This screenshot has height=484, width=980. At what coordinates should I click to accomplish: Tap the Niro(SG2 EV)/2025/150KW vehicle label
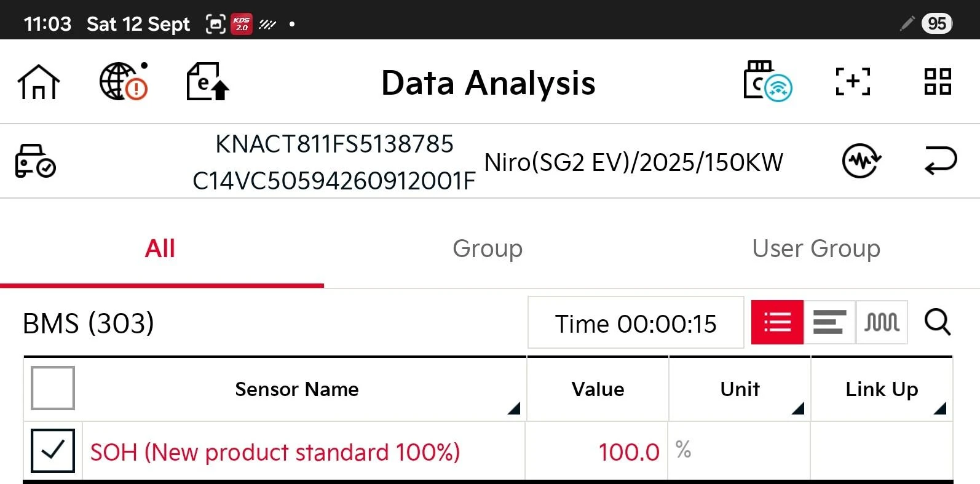[634, 162]
